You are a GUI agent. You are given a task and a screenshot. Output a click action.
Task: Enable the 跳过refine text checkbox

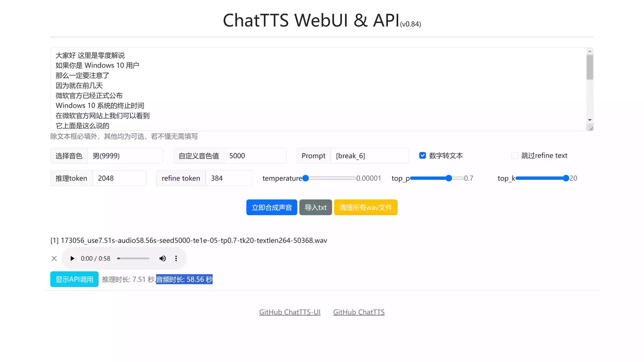[514, 156]
